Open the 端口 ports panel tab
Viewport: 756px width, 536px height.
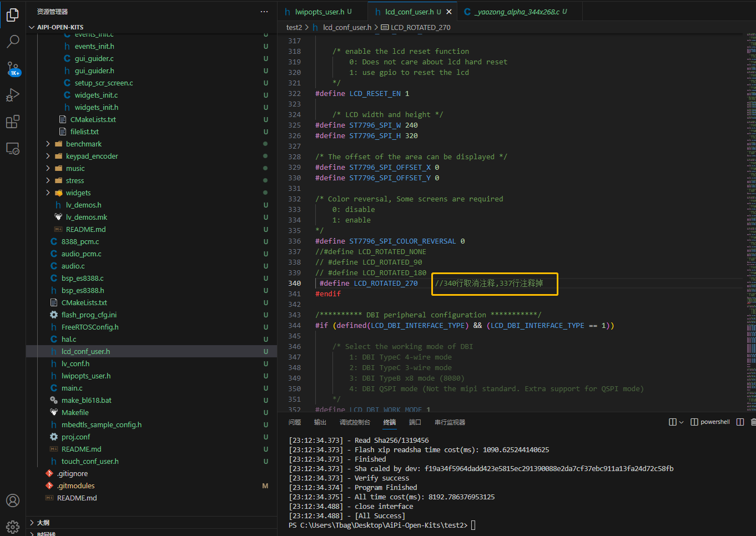click(x=415, y=422)
